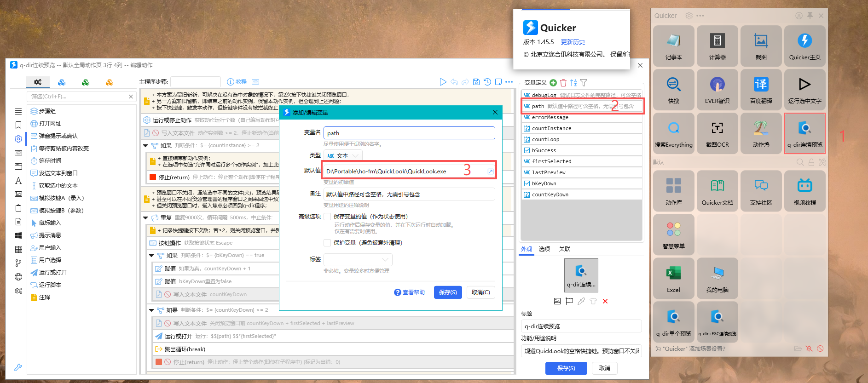Launch the 百度翻译 action

[x=761, y=90]
